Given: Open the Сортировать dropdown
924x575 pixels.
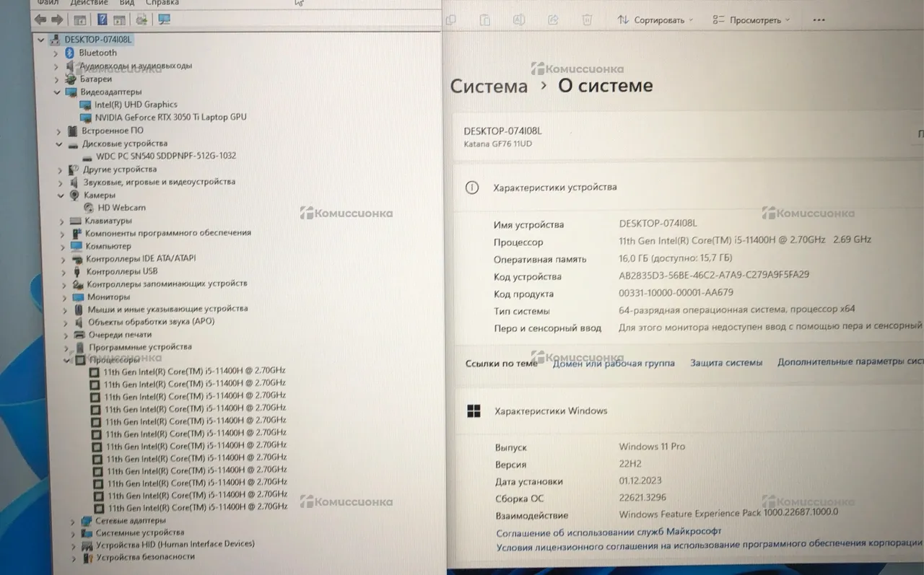Looking at the screenshot, I should pyautogui.click(x=655, y=20).
